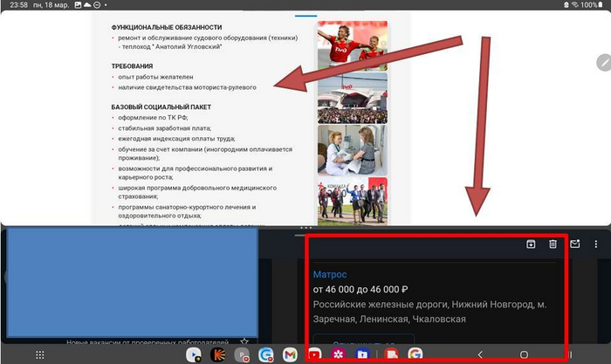
Task: Open the medical staff photo thumbnail
Action: (x=353, y=150)
